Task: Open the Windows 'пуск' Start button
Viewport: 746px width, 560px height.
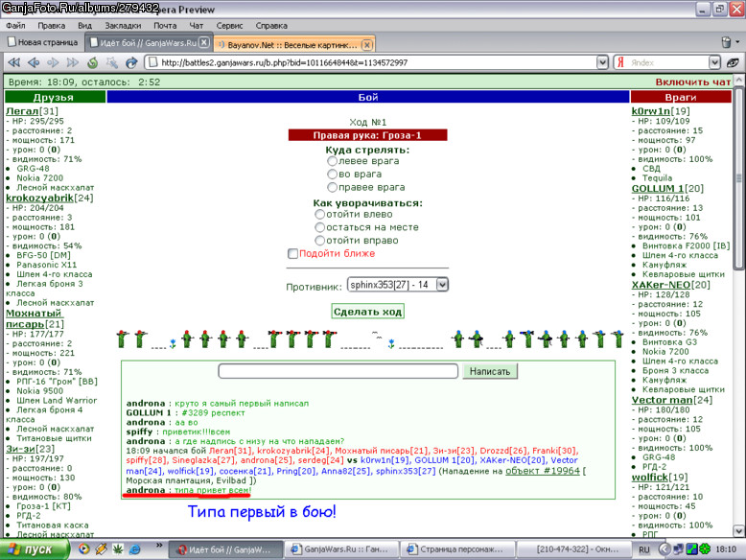Action: coord(34,549)
